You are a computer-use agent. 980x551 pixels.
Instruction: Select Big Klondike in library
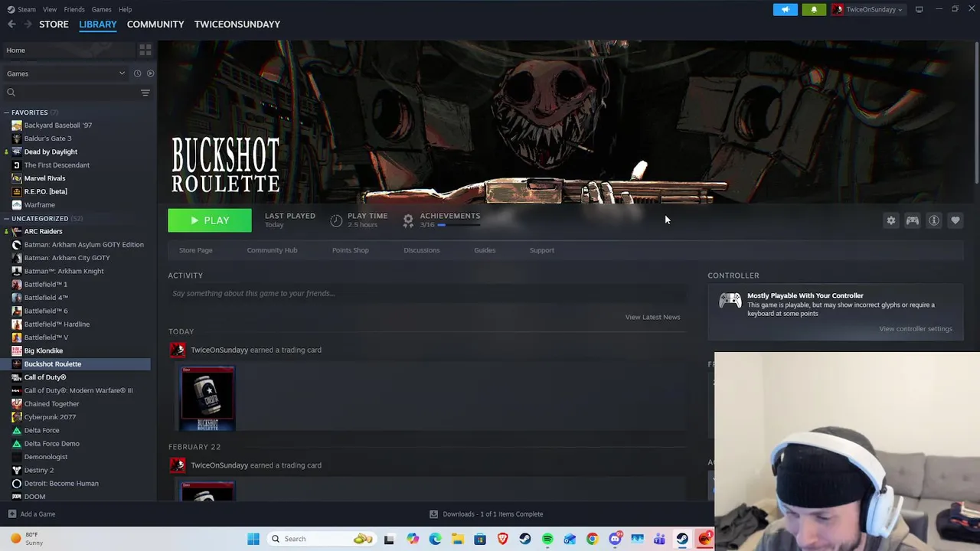point(43,350)
